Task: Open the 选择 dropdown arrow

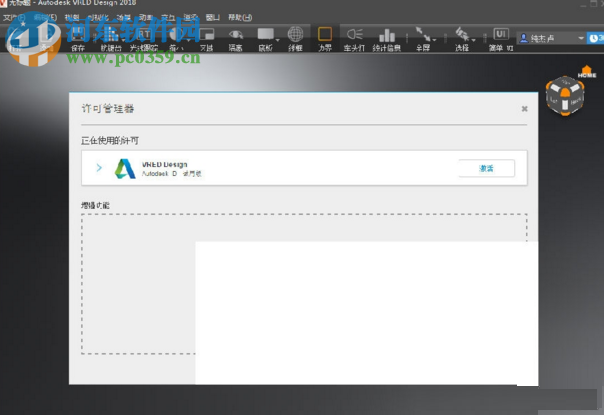Action: pyautogui.click(x=473, y=40)
